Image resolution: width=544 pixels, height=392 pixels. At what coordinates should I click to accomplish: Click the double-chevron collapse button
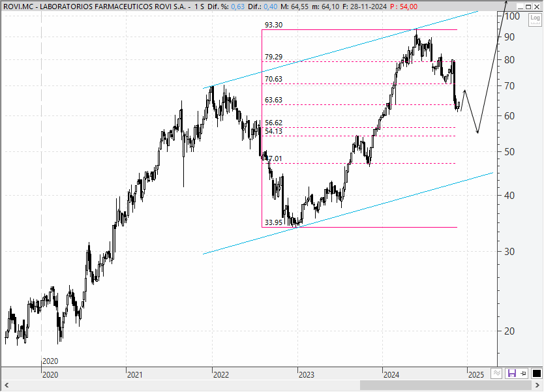pyautogui.click(x=497, y=374)
